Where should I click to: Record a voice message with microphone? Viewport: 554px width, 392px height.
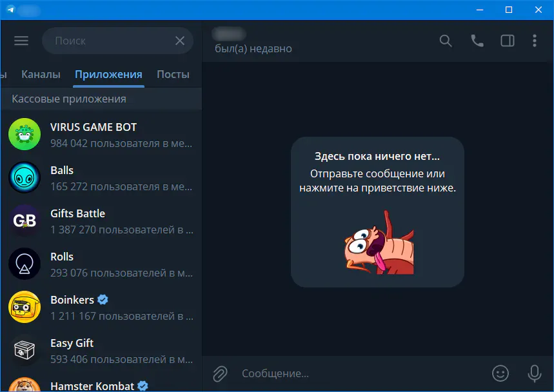(x=534, y=373)
